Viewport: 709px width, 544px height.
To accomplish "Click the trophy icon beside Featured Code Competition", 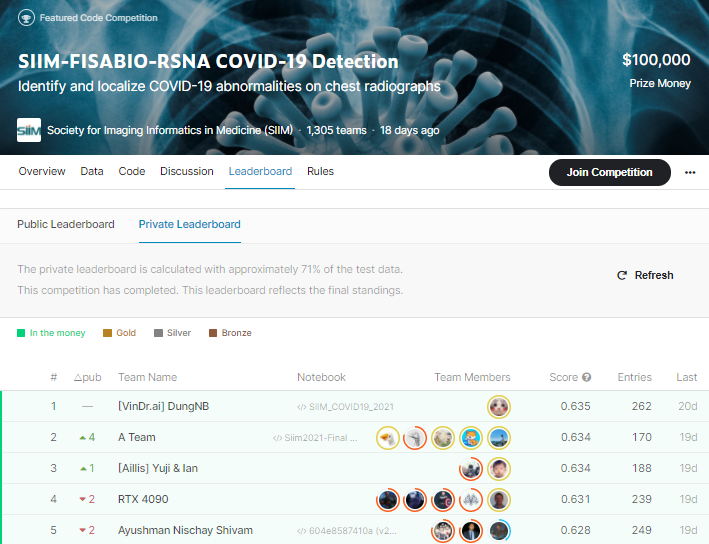I will 25,18.
